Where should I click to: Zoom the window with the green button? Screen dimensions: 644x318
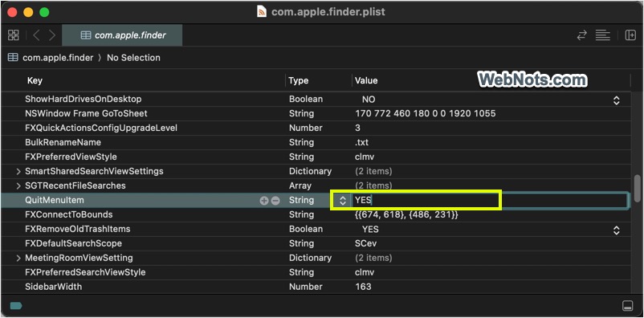[x=44, y=12]
